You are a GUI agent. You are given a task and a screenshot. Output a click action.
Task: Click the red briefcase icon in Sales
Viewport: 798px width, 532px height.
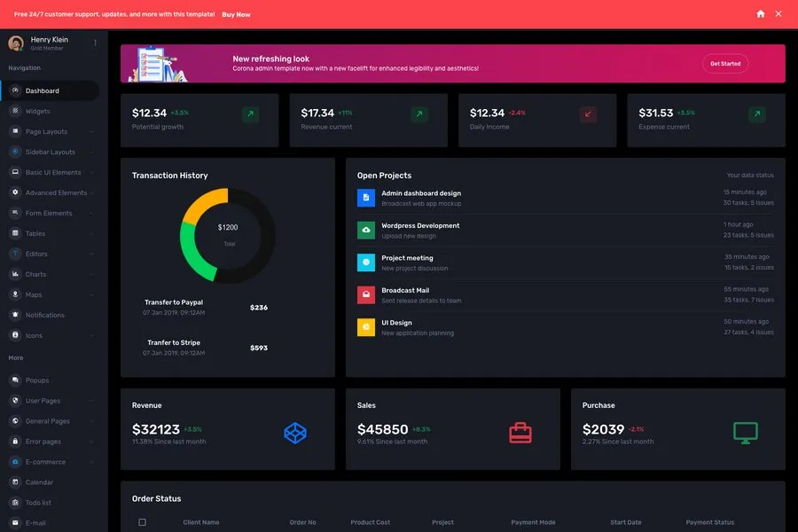(520, 433)
